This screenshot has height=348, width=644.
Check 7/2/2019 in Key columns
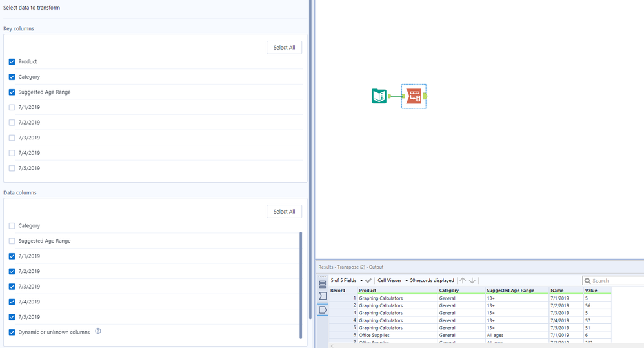(12, 123)
